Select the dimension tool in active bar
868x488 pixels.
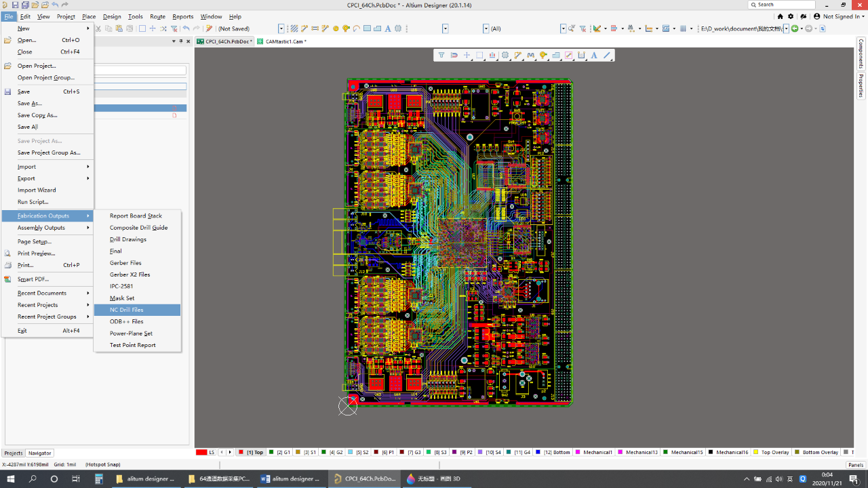coord(581,55)
